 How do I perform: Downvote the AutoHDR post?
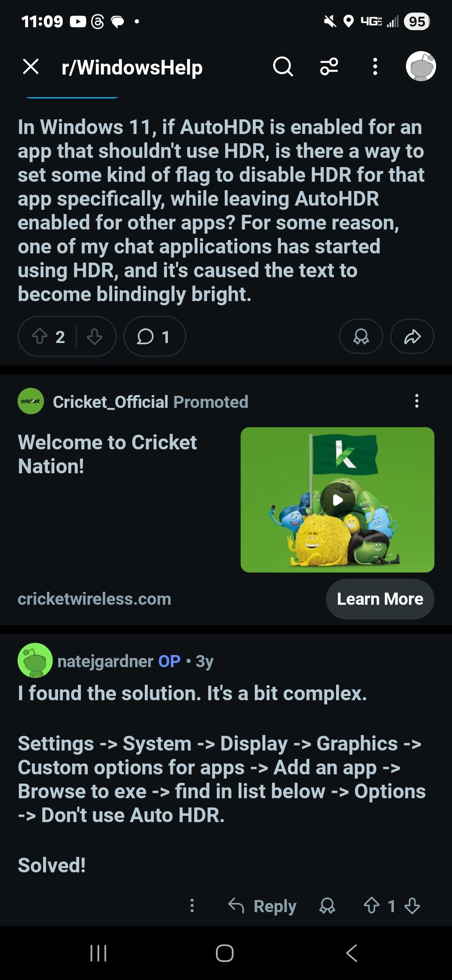pyautogui.click(x=95, y=336)
